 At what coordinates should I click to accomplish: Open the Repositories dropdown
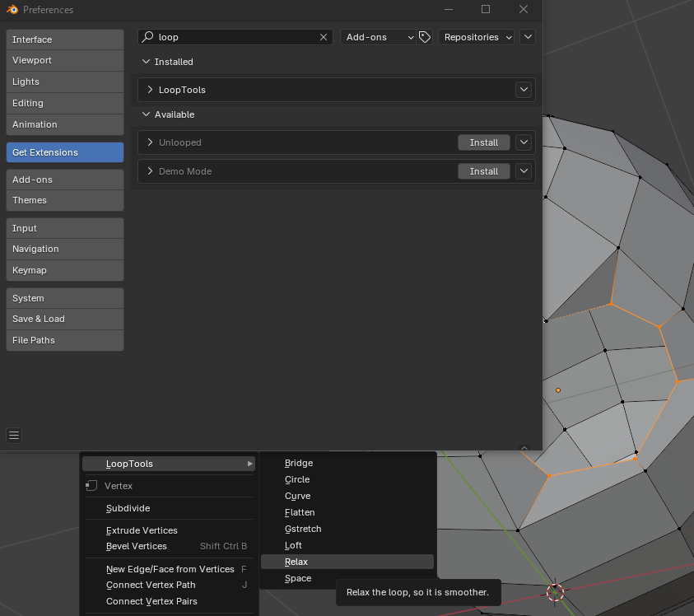click(x=476, y=37)
